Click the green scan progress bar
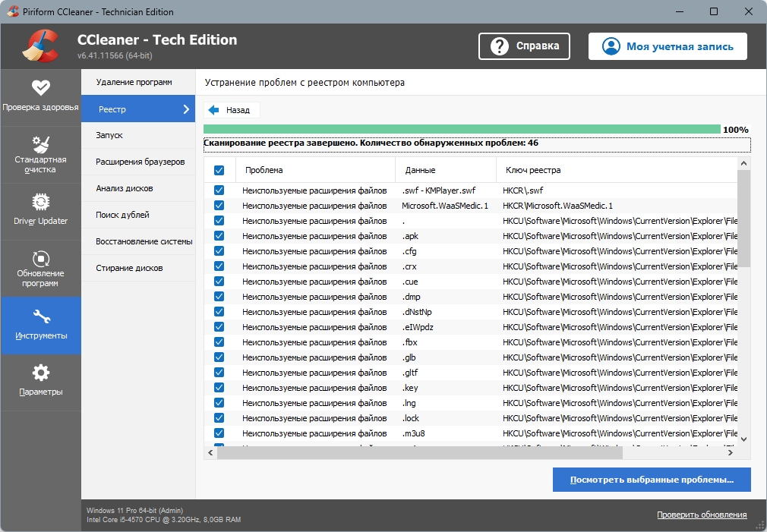 pyautogui.click(x=462, y=129)
